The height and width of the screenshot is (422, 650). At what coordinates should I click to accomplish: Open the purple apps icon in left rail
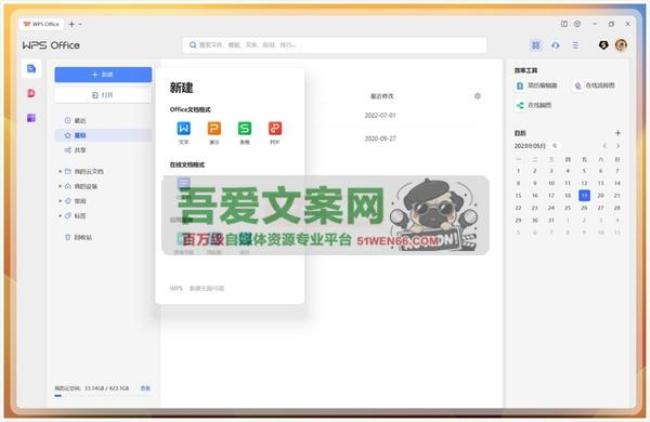[x=32, y=118]
